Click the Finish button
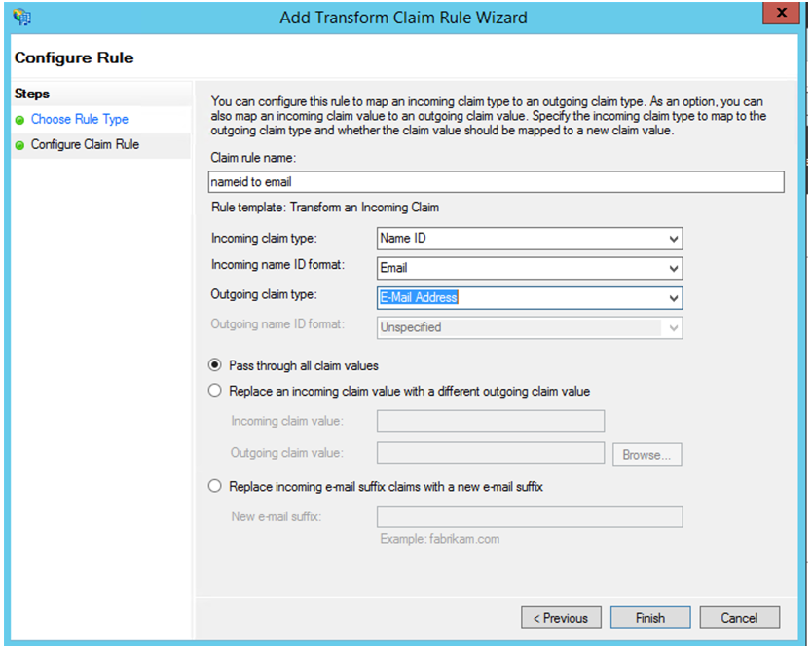 click(649, 618)
